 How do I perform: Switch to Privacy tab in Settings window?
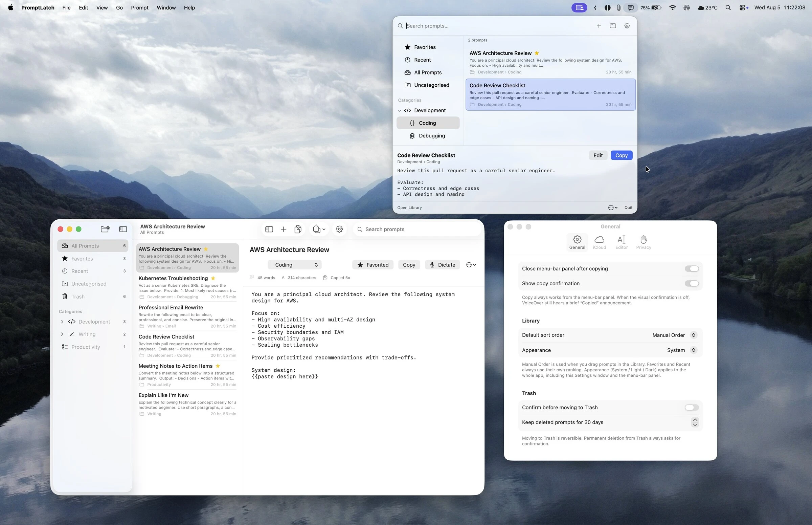click(643, 242)
